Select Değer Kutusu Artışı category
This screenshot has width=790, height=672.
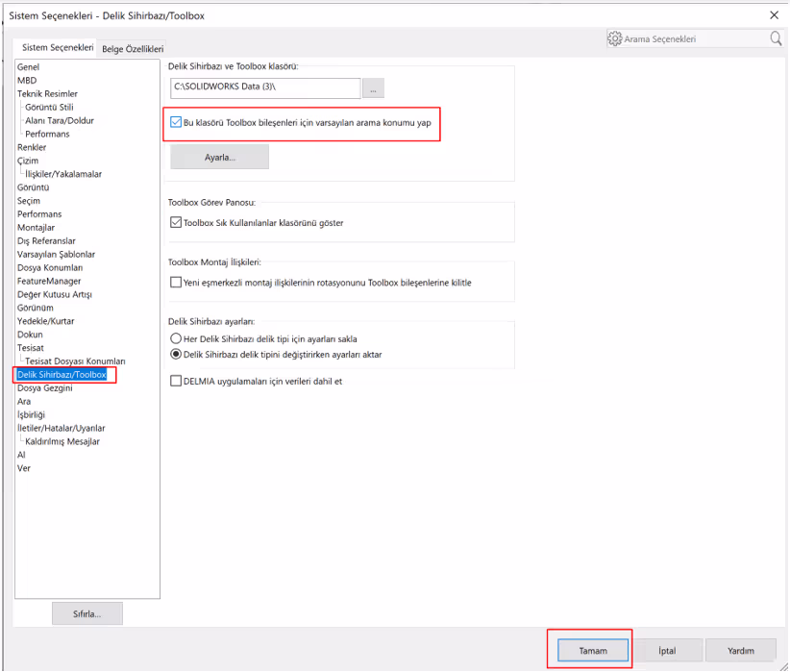coord(55,294)
